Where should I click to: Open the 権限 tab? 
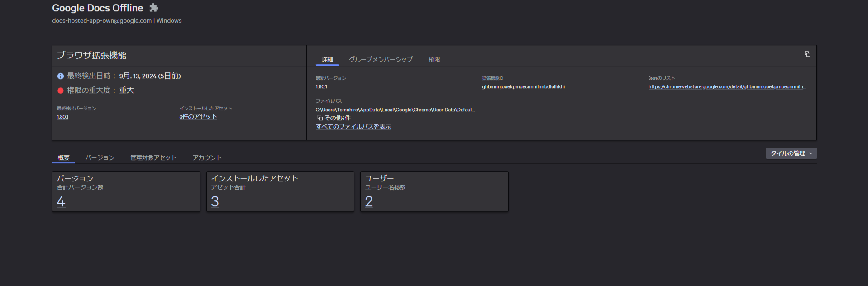(434, 59)
